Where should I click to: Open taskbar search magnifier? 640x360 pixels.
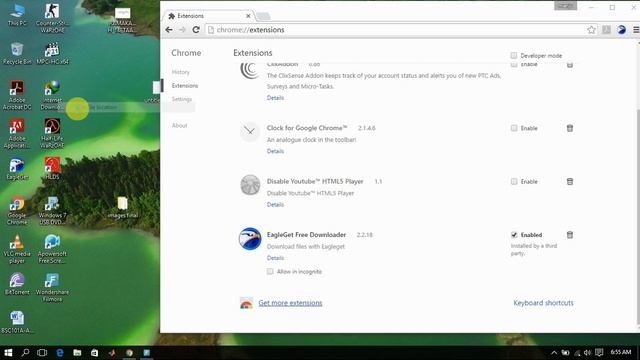coord(25,352)
